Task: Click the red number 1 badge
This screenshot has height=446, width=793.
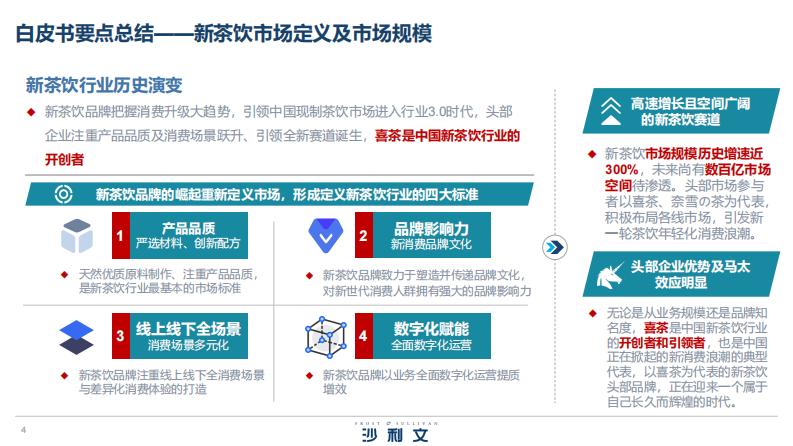Action: click(x=121, y=235)
